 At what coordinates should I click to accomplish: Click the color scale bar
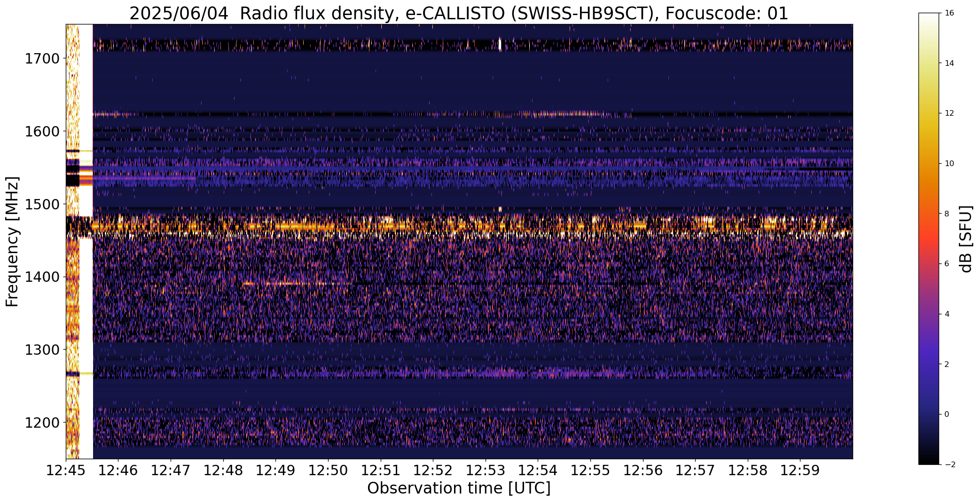pos(929,239)
